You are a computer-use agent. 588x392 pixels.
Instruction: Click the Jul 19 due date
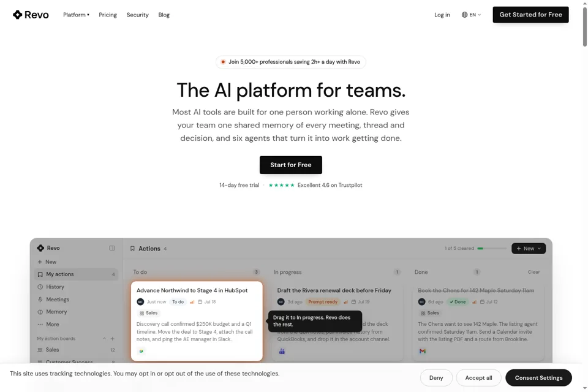pos(360,301)
